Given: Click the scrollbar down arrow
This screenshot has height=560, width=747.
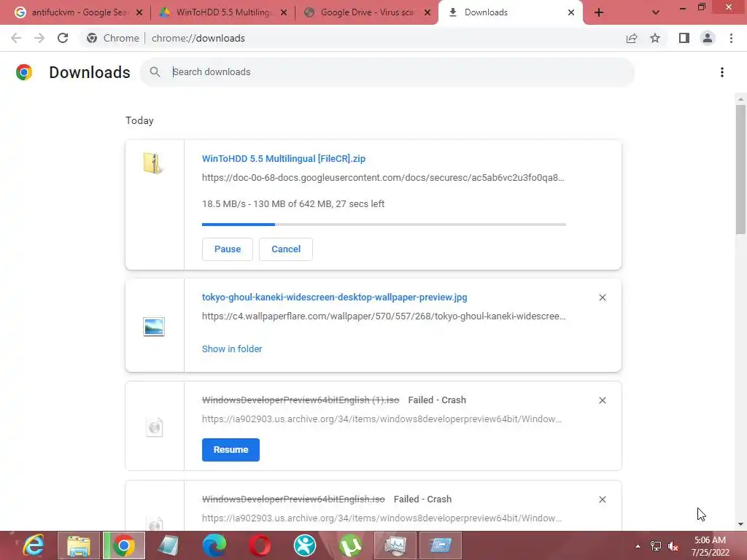Looking at the screenshot, I should coord(740,524).
